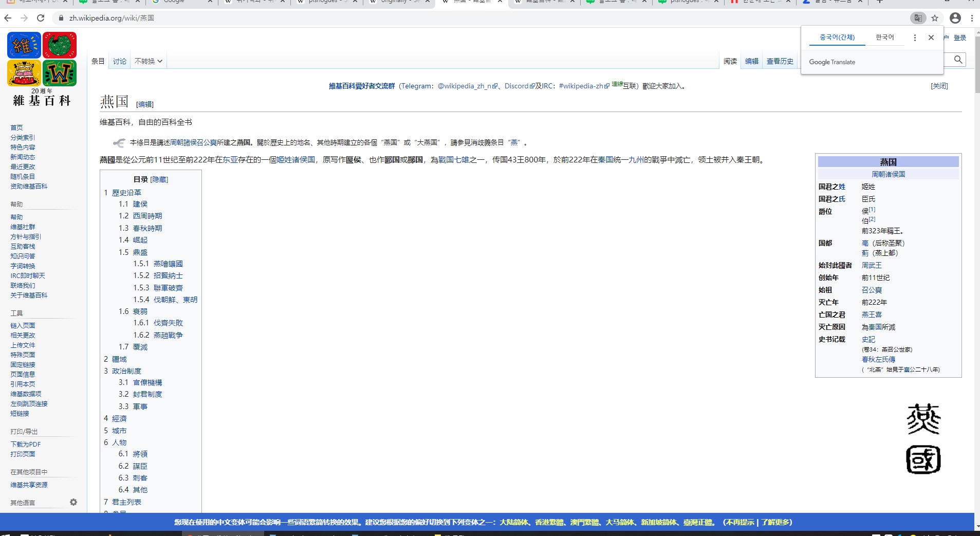Screen dimensions: 980x536
Task: Bookmark this page with the star icon
Action: click(x=935, y=18)
